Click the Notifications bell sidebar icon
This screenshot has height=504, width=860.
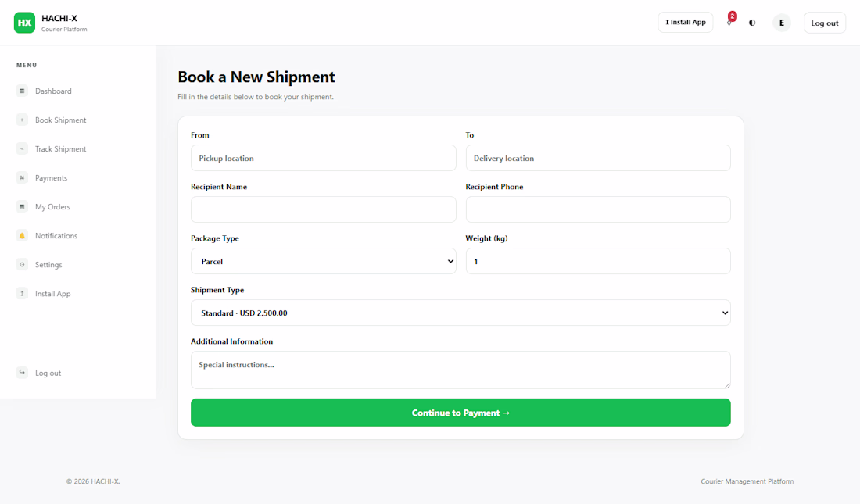coord(22,236)
